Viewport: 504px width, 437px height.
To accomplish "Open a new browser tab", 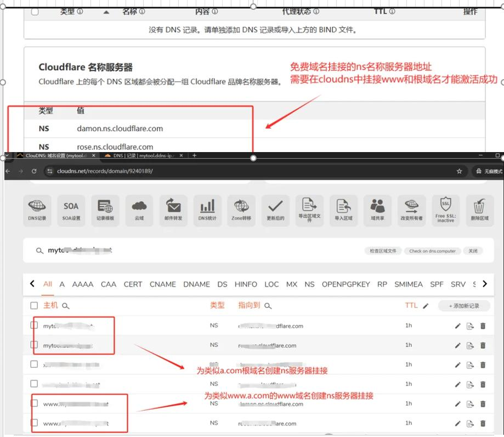I will (194, 155).
